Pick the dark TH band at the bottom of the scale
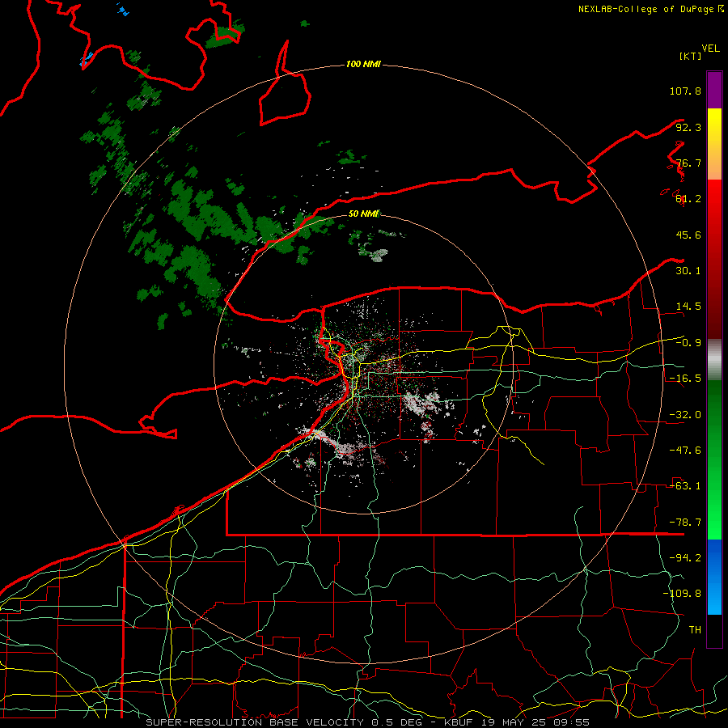Image resolution: width=728 pixels, height=728 pixels. coord(714,631)
